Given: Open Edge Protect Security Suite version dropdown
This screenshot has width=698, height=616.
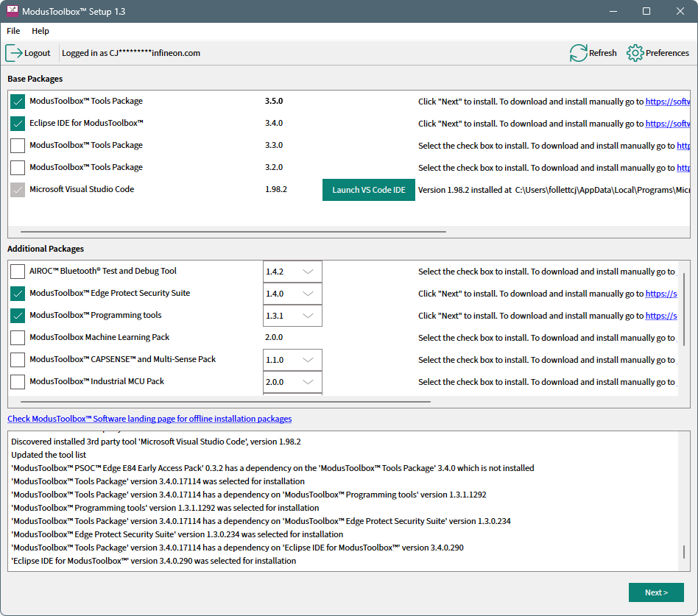Looking at the screenshot, I should click(292, 294).
